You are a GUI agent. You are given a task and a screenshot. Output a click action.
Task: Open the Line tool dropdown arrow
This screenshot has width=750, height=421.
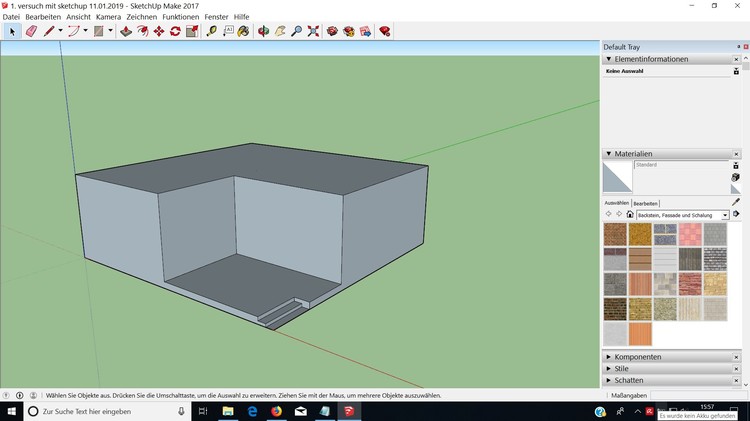(x=60, y=31)
